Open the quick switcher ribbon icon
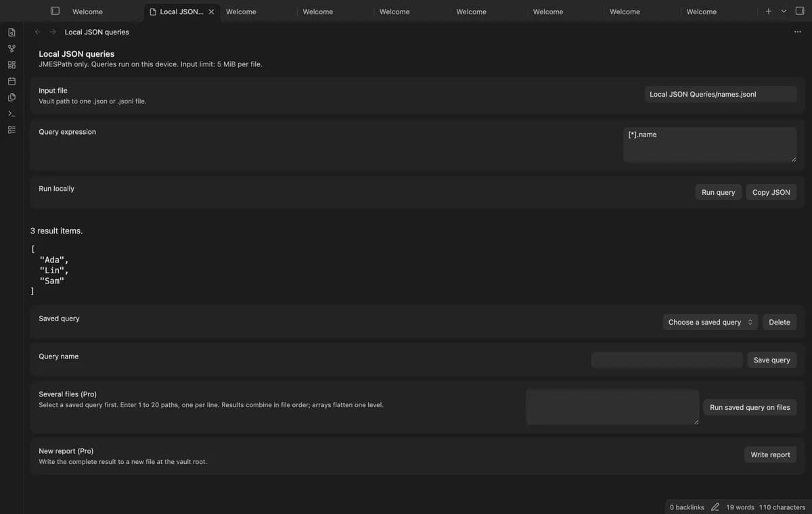 (12, 32)
